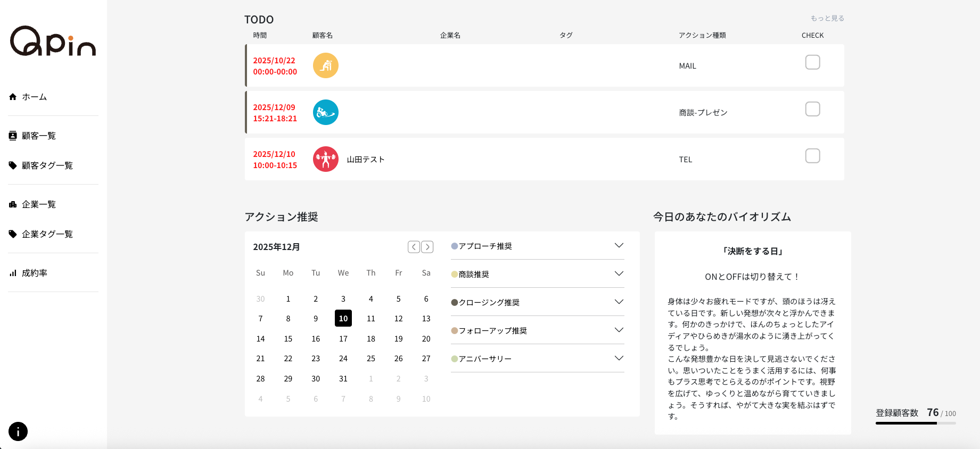The width and height of the screenshot is (980, 449).
Task: Click the blue avatar in 商談-プレゼン row
Action: [325, 112]
